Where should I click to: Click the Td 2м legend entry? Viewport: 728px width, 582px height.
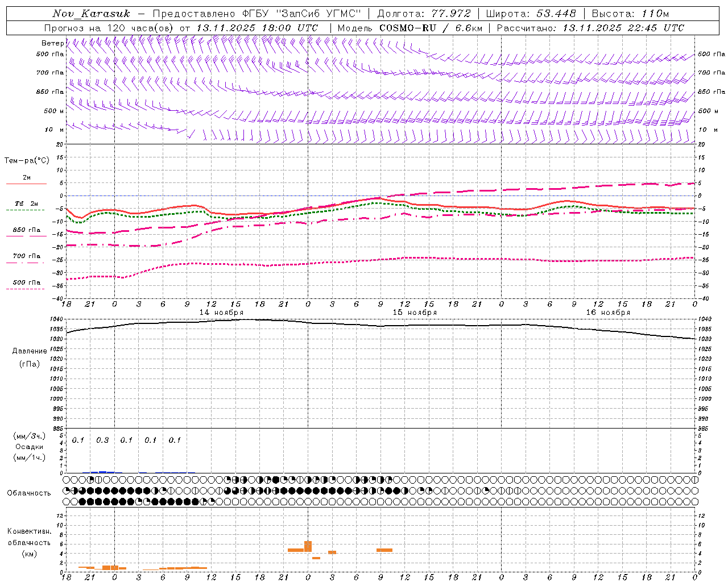[26, 203]
